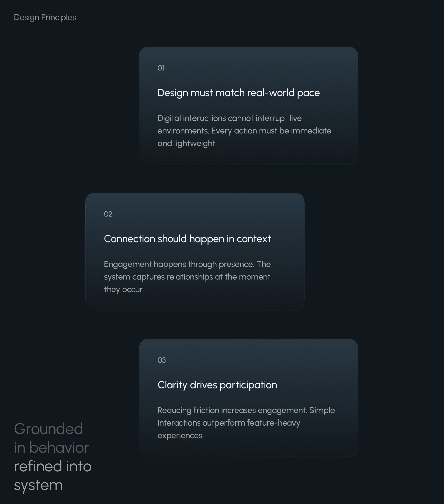This screenshot has width=444, height=504.
Task: Select "Clarity drives participation" heading
Action: coord(217,385)
